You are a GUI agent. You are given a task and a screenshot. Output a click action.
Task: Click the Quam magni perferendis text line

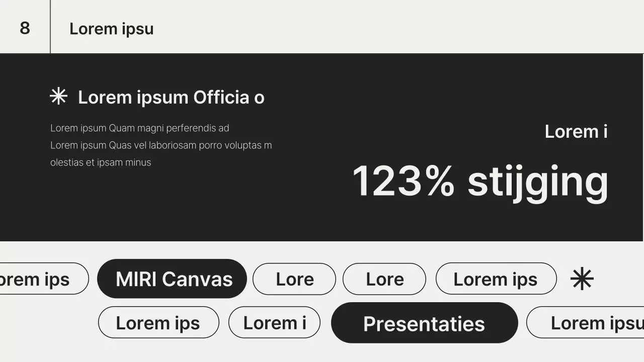pyautogui.click(x=140, y=128)
